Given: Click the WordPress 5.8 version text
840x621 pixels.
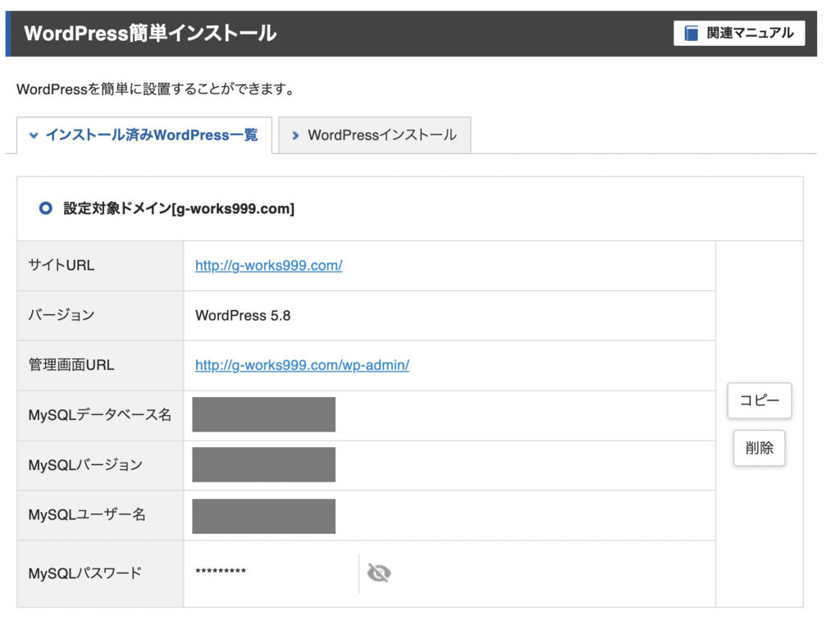Looking at the screenshot, I should point(243,316).
